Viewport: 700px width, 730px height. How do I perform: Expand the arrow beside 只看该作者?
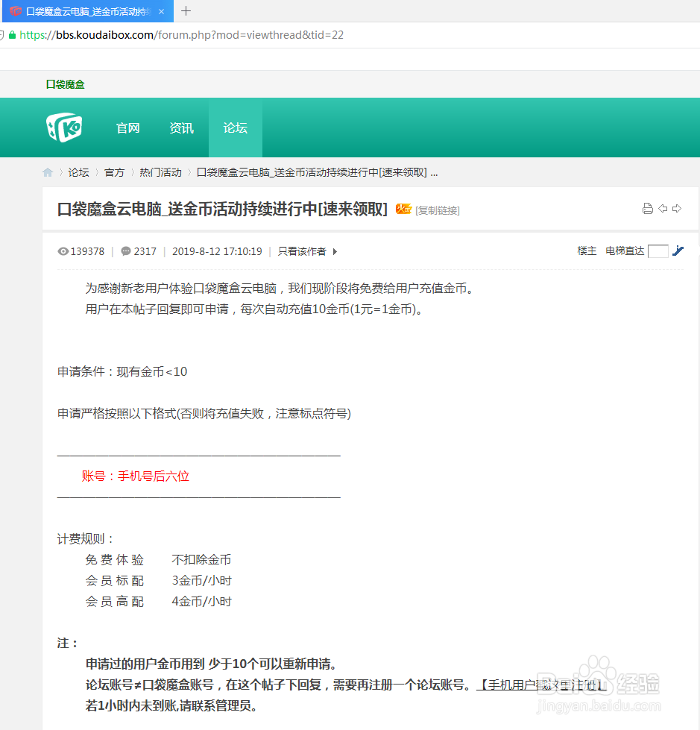pos(335,252)
